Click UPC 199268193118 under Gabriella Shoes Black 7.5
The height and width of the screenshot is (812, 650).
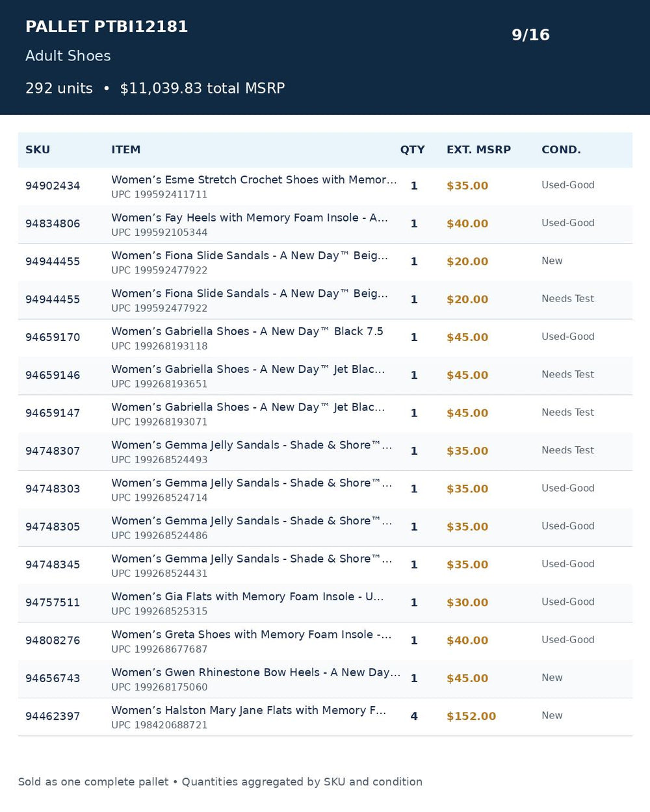(x=159, y=346)
